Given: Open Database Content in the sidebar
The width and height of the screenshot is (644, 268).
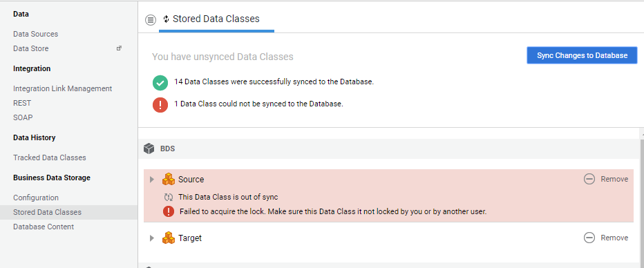Looking at the screenshot, I should coord(44,227).
